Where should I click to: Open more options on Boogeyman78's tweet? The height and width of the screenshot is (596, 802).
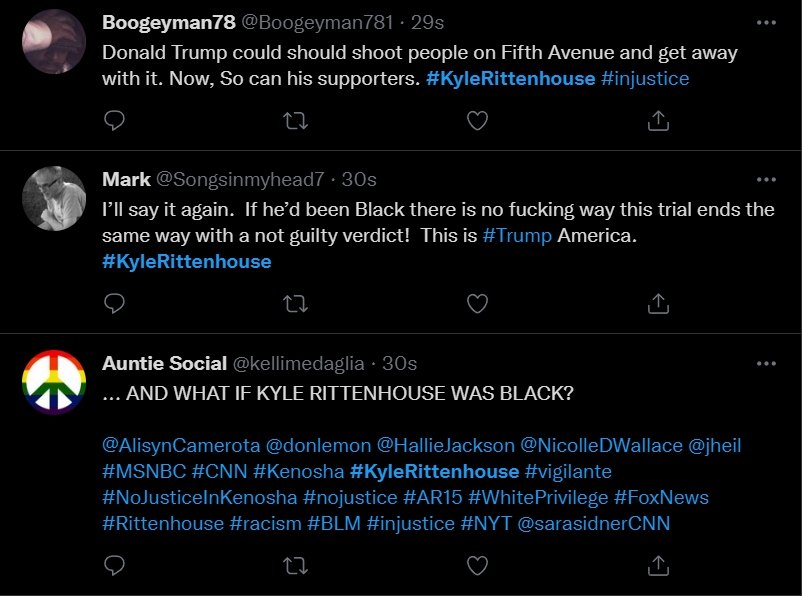[x=766, y=22]
